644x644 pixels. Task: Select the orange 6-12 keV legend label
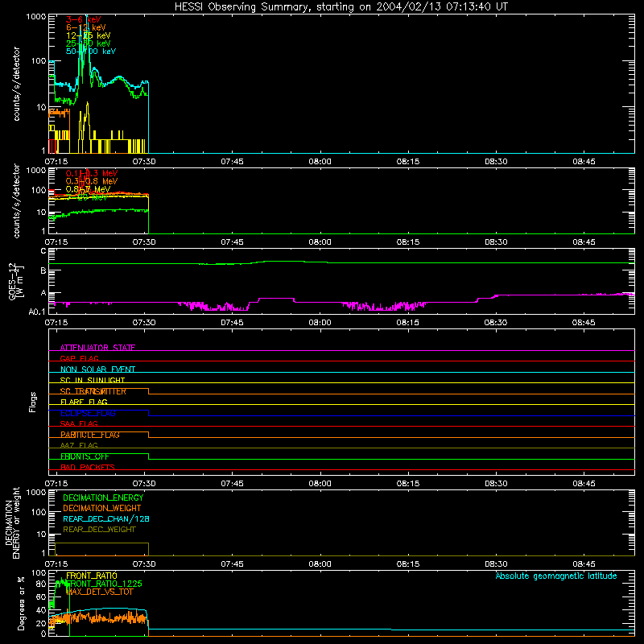tap(85, 27)
